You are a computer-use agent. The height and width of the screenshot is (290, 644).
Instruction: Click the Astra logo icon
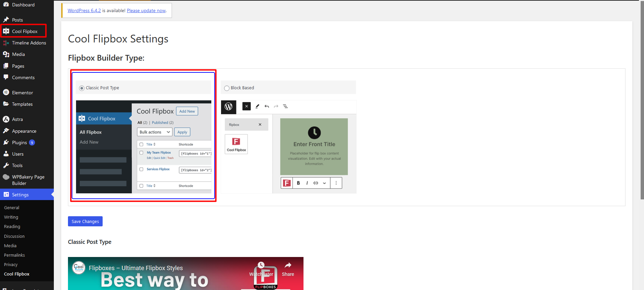6,119
